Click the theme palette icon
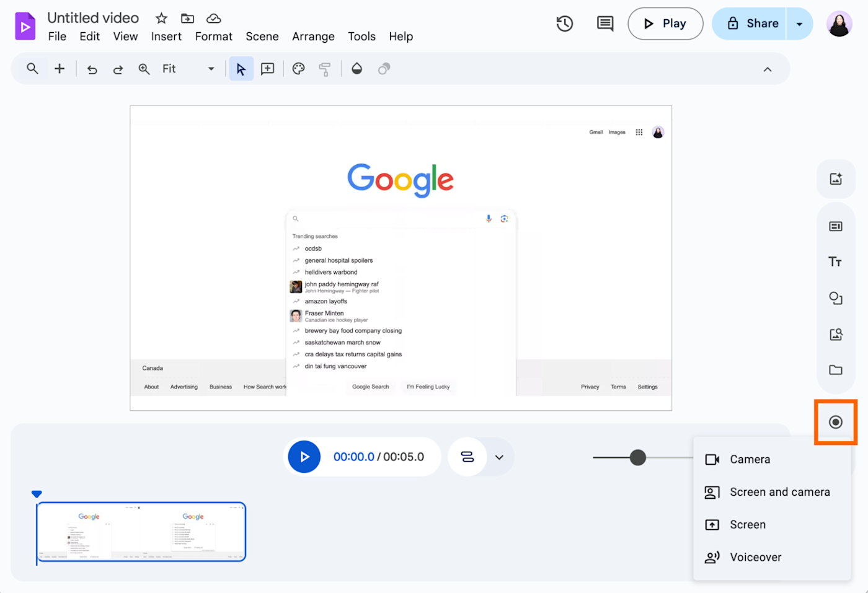 pyautogui.click(x=299, y=69)
